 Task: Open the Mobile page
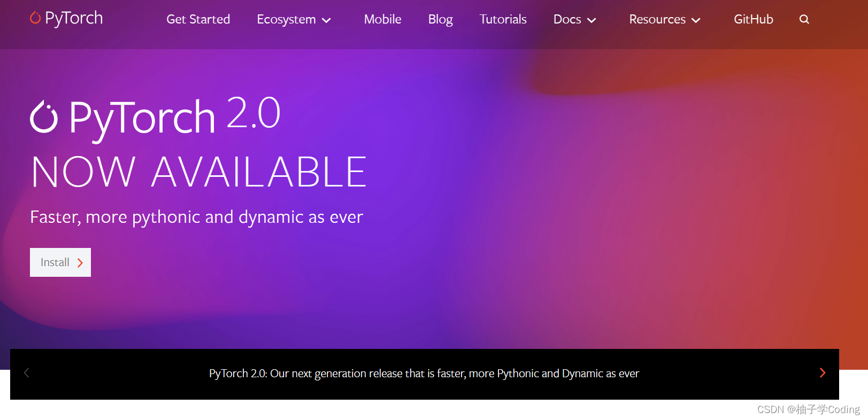[382, 19]
